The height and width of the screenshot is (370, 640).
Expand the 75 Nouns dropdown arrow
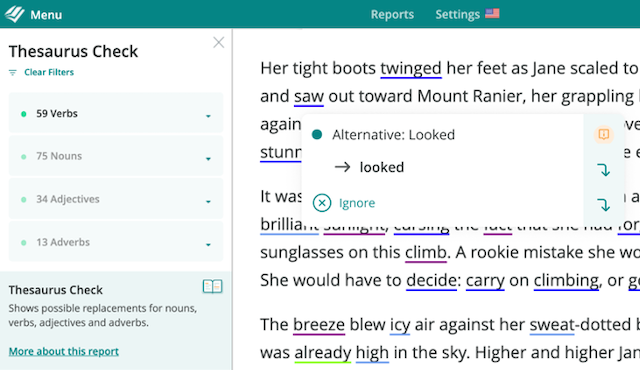coord(208,159)
